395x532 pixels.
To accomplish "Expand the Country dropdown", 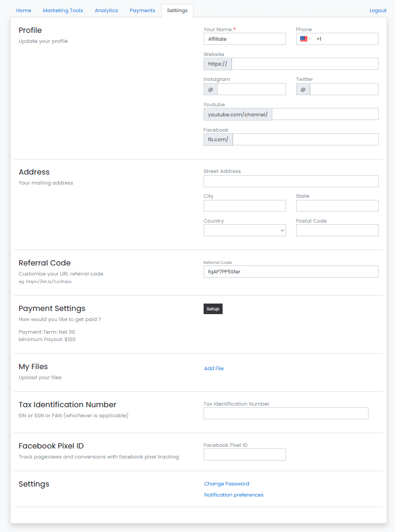I will coord(244,230).
